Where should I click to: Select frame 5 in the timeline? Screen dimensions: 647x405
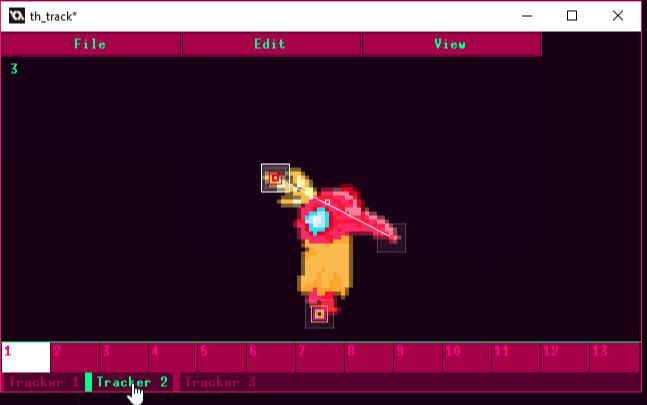tap(222, 357)
